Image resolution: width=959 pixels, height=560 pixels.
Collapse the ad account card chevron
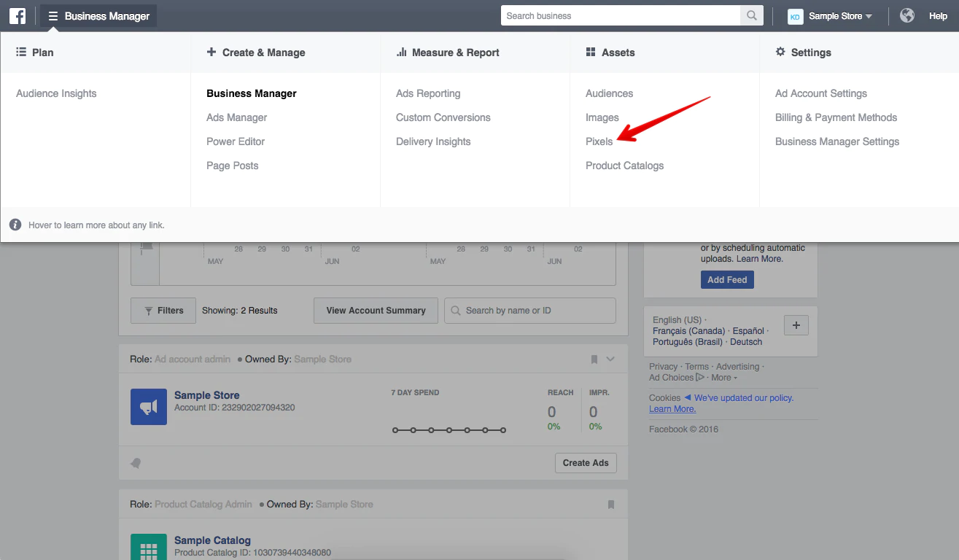coord(611,359)
